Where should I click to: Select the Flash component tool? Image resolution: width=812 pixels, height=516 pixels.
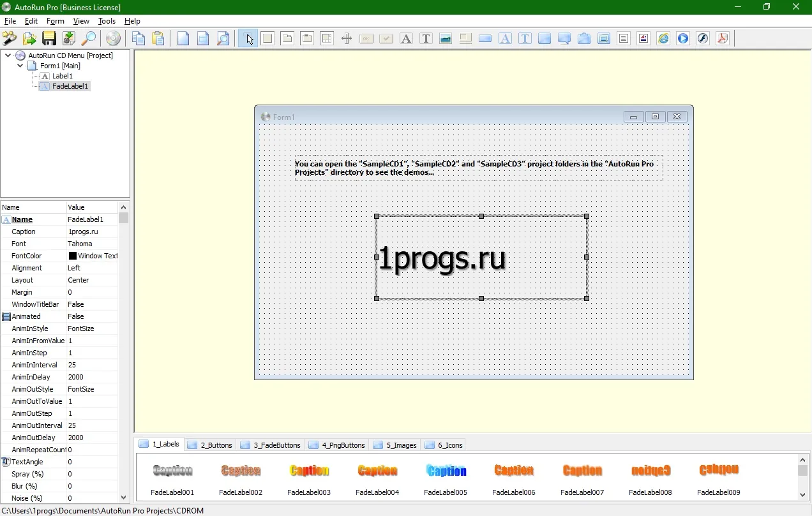(x=703, y=38)
